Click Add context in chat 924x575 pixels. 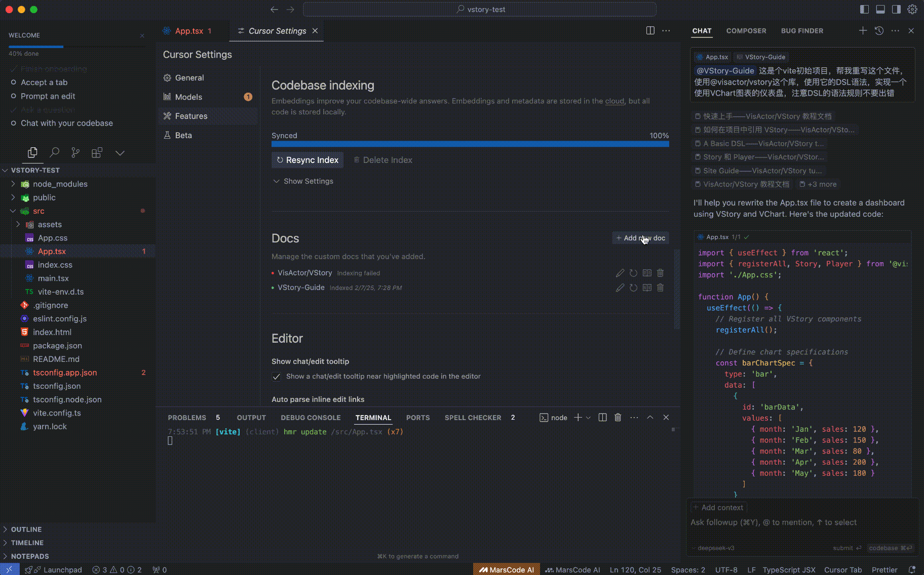click(x=718, y=507)
